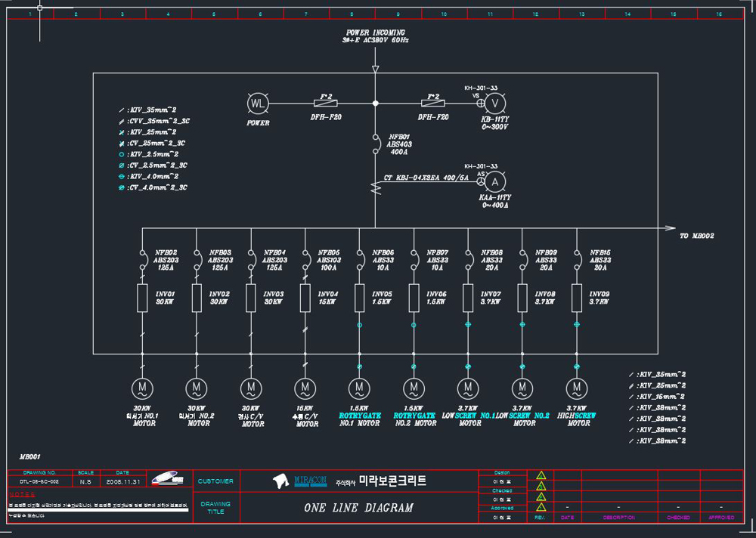Click the top yellow revision triangle
Viewport: 756px width, 538px height.
pos(541,475)
